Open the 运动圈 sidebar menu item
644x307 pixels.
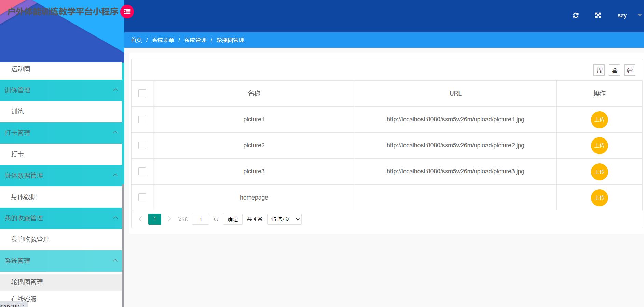[20, 69]
